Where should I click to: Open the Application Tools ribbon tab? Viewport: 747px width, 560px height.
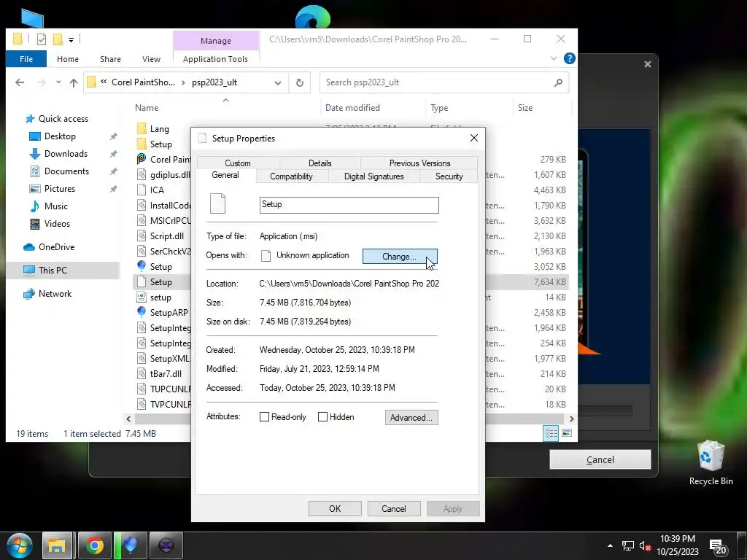(215, 59)
